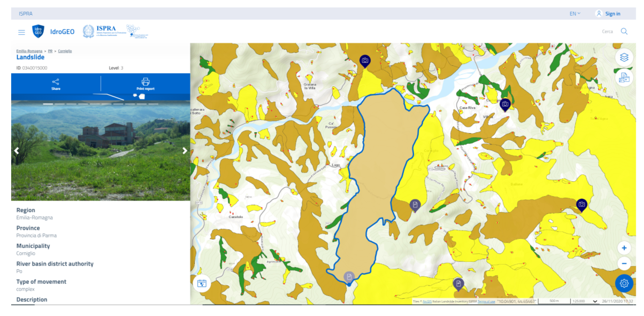The width and height of the screenshot is (644, 316).
Task: Click the Share button
Action: pyautogui.click(x=55, y=84)
